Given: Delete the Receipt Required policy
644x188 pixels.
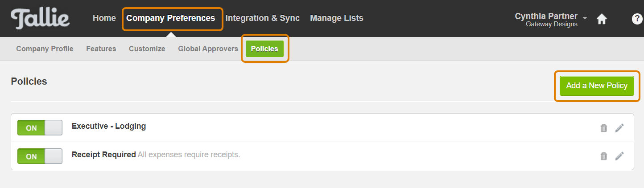Looking at the screenshot, I should [x=604, y=156].
